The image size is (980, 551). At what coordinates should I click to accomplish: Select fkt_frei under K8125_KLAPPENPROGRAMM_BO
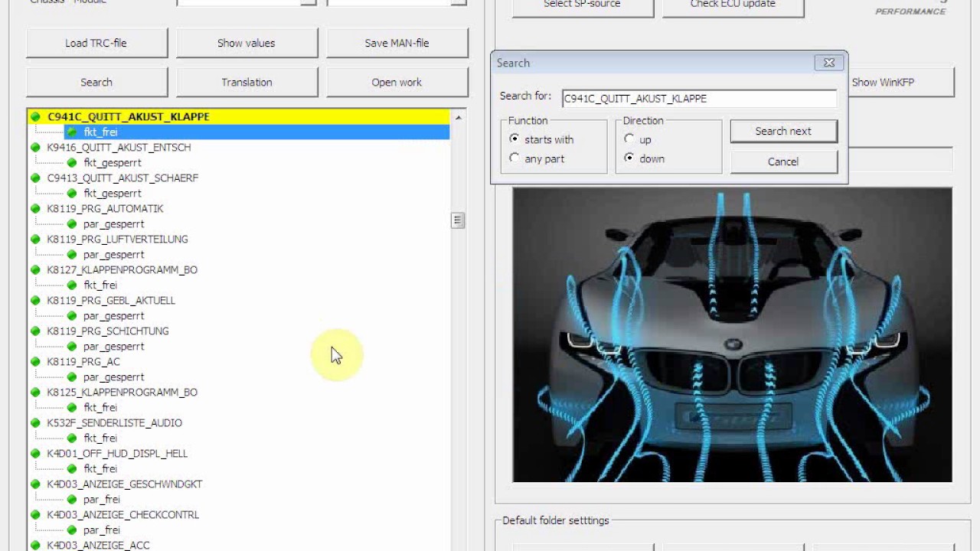tap(100, 408)
